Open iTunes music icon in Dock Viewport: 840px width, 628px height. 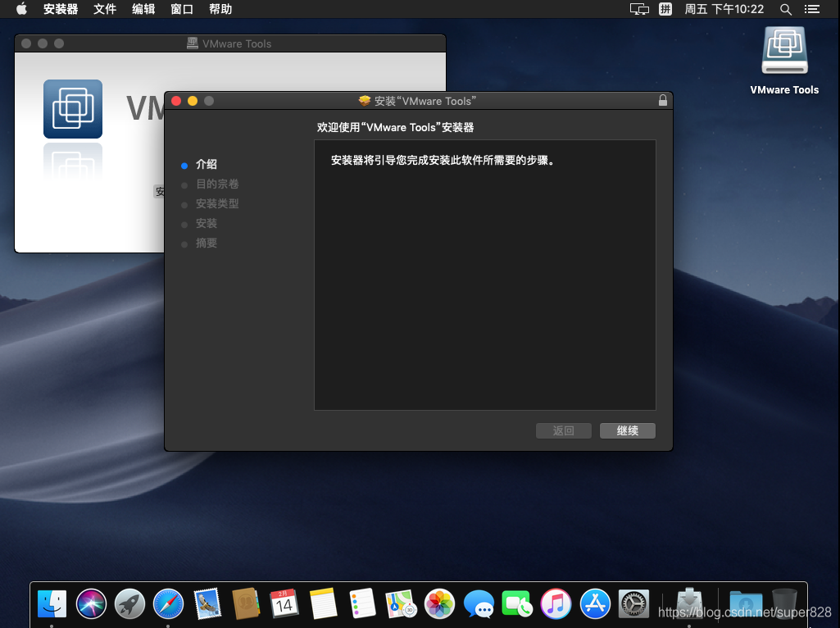click(x=556, y=604)
